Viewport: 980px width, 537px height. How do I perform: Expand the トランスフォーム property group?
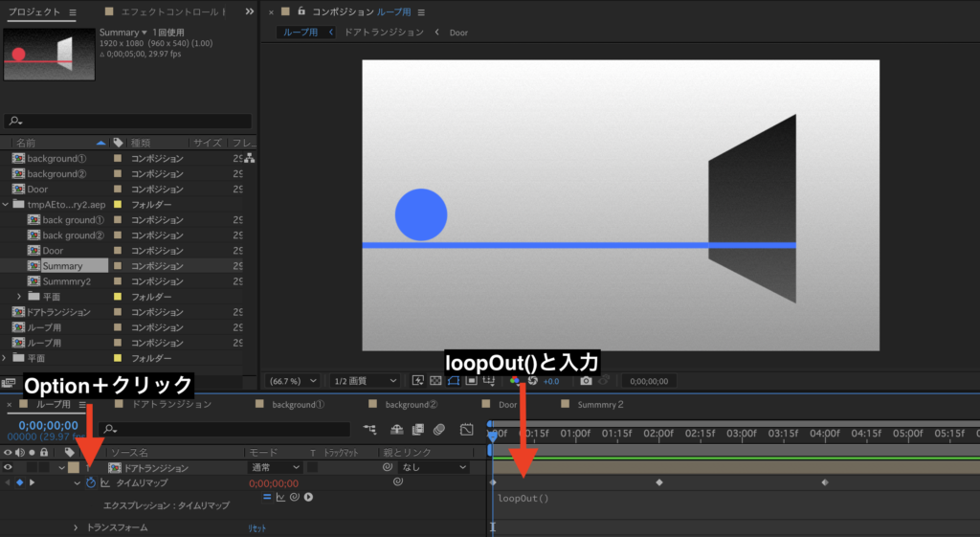[77, 527]
